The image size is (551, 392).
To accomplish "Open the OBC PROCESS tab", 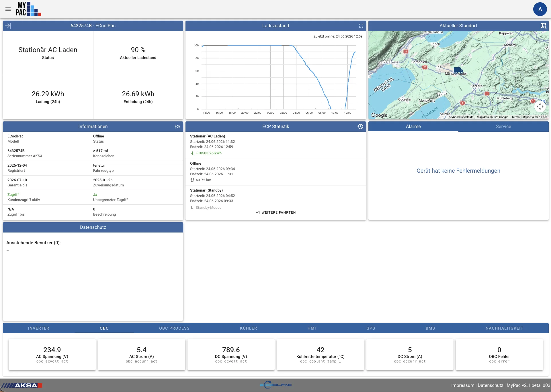I will (174, 328).
